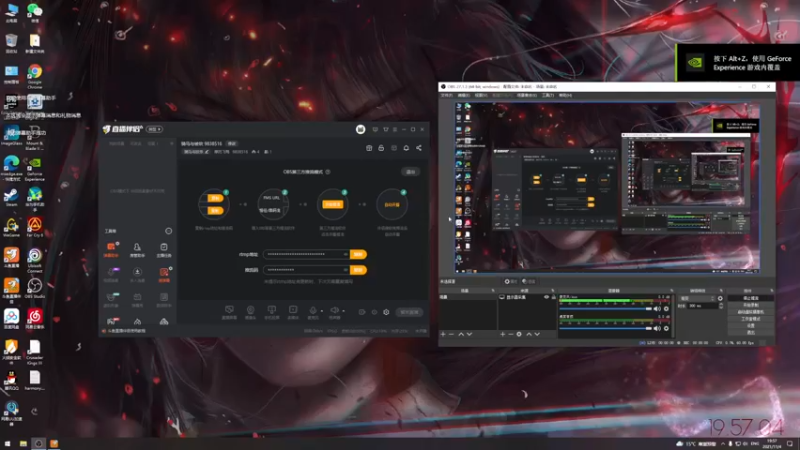Click the OBS preview canvas
The image size is (800, 450).
pyautogui.click(x=607, y=188)
